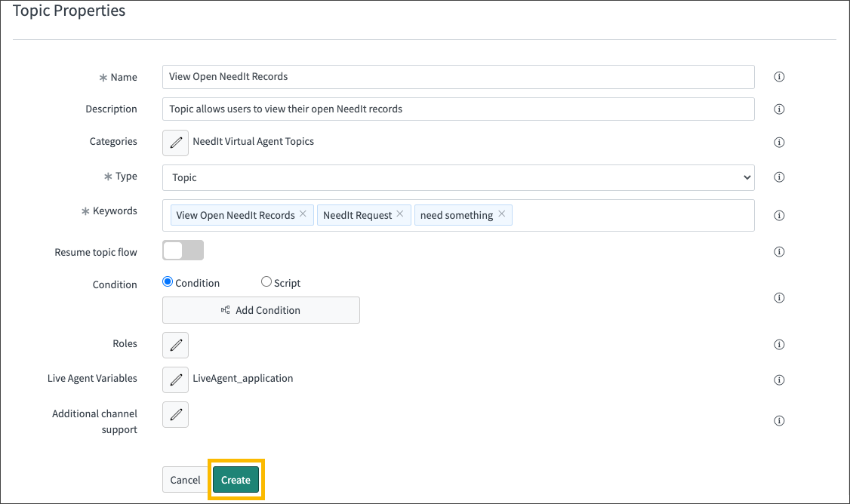This screenshot has width=850, height=504.
Task: Remove the 'View Open NeedIt Records' keyword
Action: (x=303, y=214)
